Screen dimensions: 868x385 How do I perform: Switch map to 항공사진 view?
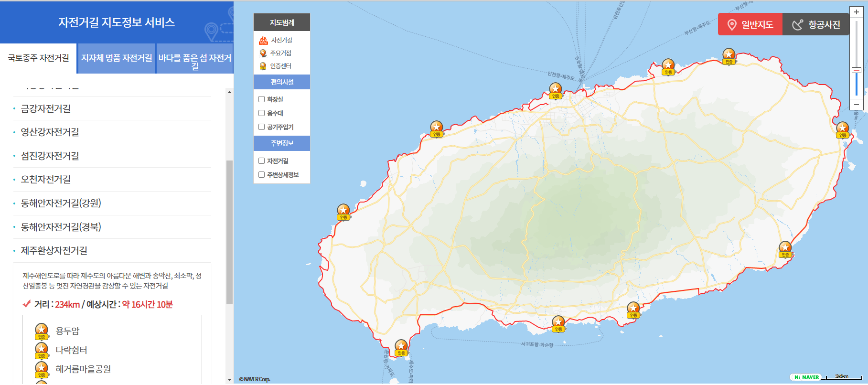pos(816,24)
